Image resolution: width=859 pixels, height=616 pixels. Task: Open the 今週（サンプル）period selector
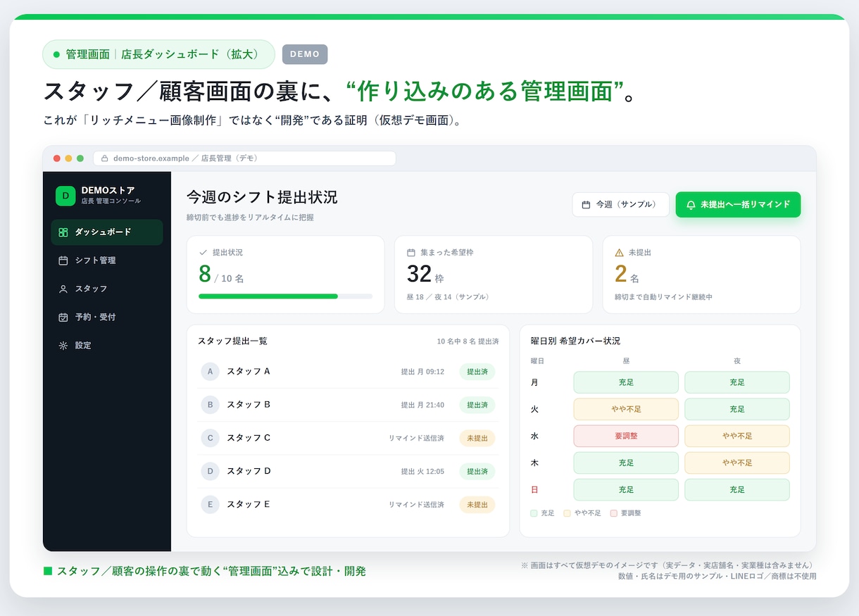click(x=620, y=205)
